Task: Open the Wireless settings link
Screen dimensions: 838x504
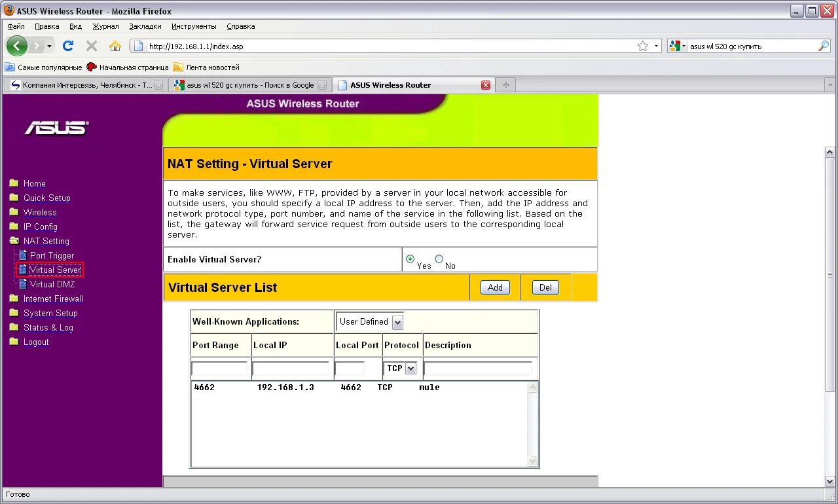Action: pyautogui.click(x=40, y=212)
